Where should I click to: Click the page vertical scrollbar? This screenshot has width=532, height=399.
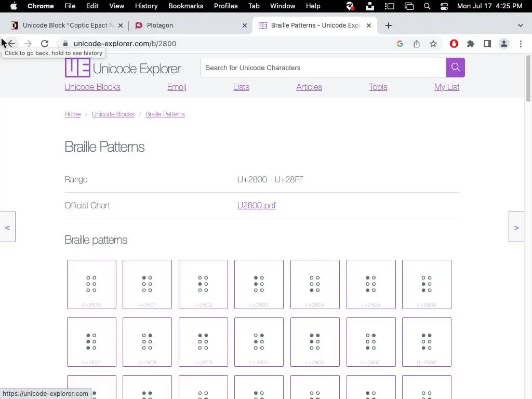point(528,79)
